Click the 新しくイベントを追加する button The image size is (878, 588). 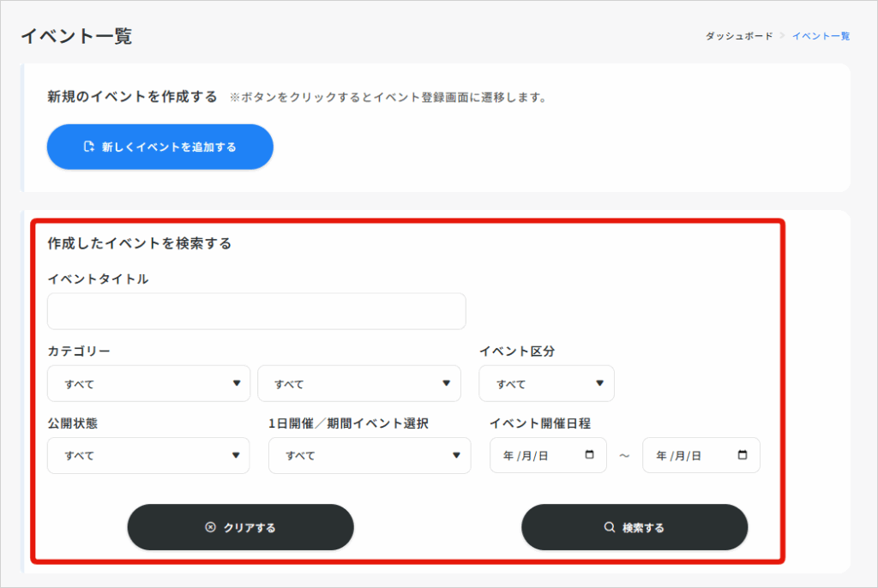(159, 147)
